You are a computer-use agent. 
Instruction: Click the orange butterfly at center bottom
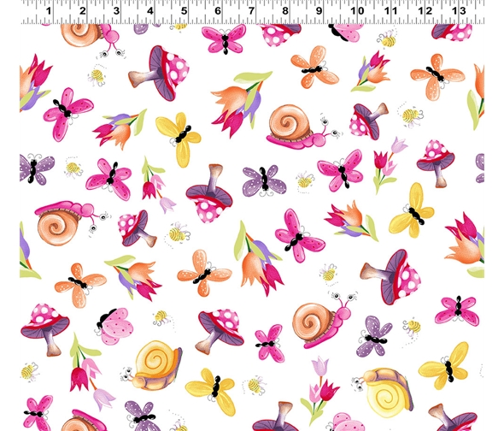pos(204,273)
